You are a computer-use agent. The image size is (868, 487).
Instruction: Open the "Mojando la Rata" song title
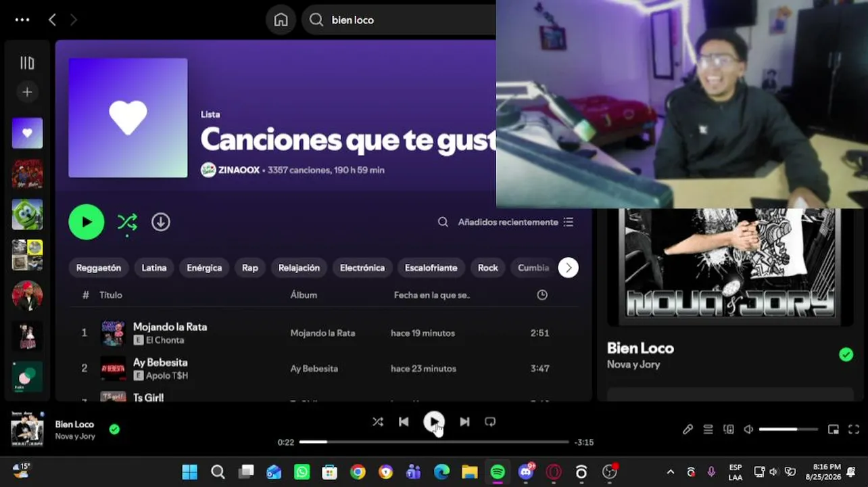[x=170, y=327]
